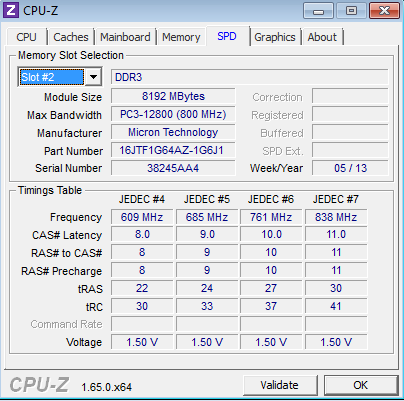Click the OK button
This screenshot has width=404, height=401.
click(x=361, y=385)
